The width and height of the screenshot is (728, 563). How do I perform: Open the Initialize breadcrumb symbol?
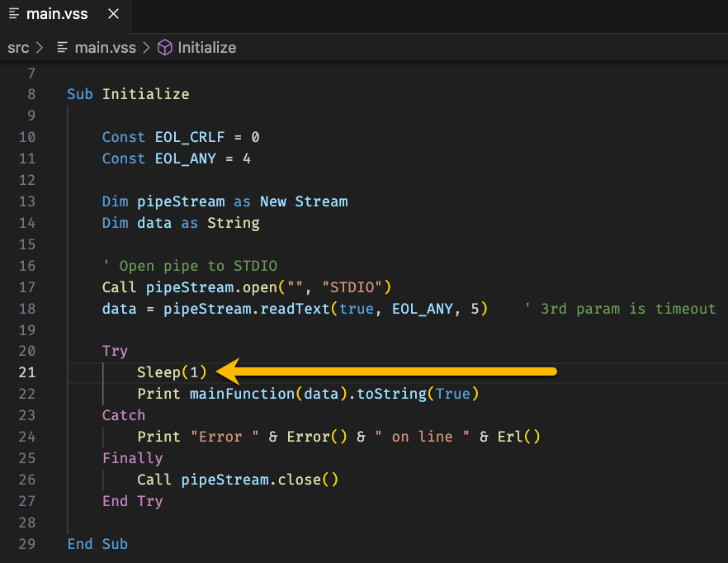[207, 48]
